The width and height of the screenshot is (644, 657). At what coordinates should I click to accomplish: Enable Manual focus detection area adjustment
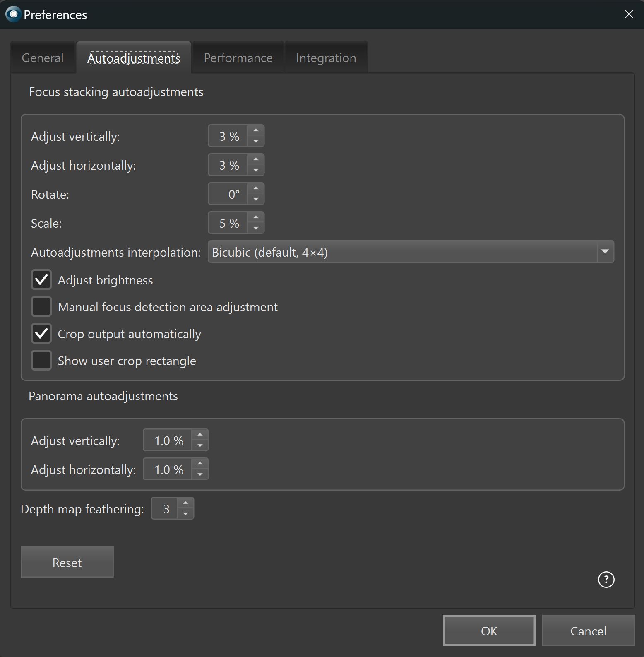(41, 307)
